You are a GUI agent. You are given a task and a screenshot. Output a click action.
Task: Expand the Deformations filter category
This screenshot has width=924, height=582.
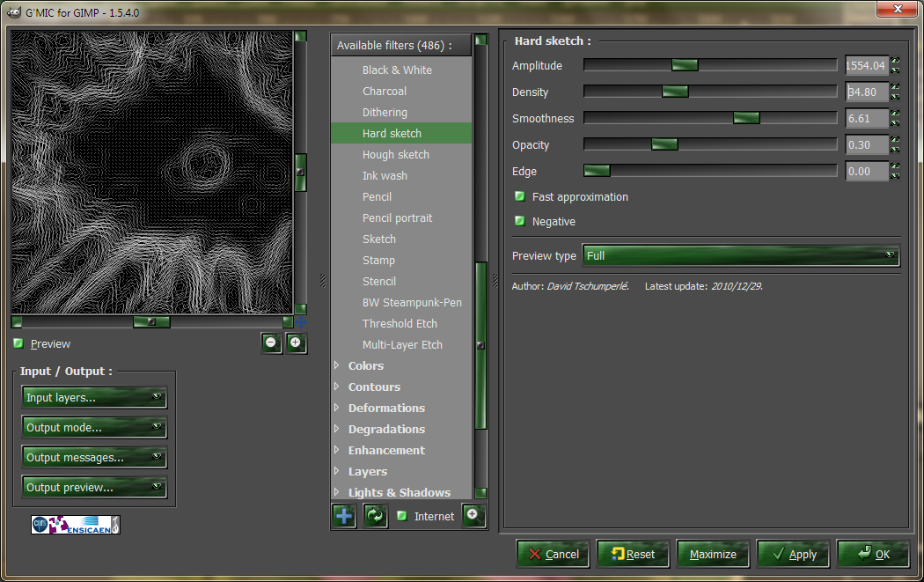(x=336, y=408)
